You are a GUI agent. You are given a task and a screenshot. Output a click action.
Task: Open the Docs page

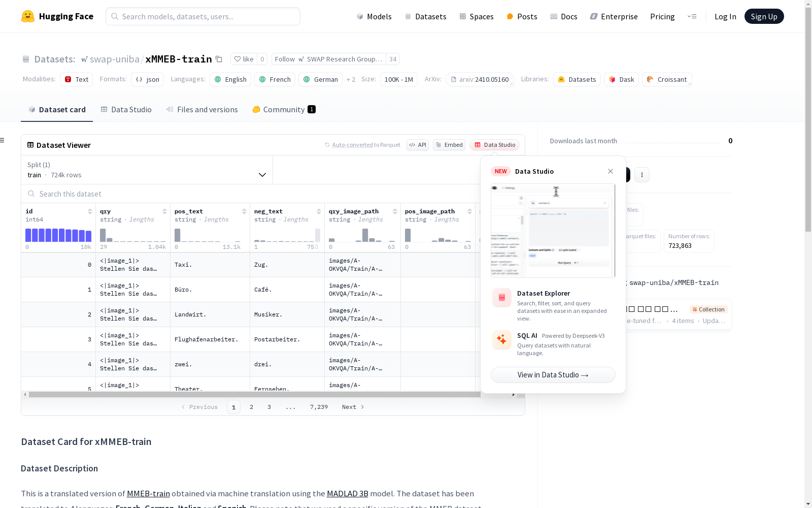coord(563,16)
